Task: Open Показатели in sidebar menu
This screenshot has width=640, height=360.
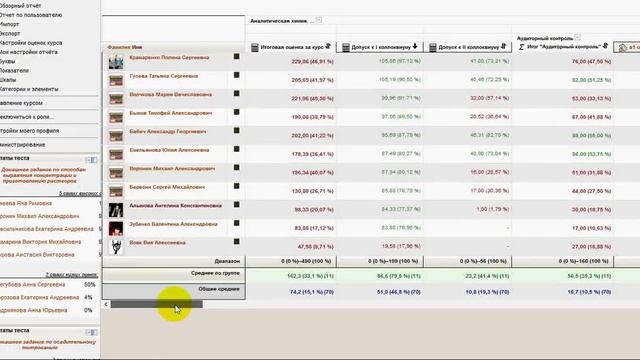Action: pos(14,70)
